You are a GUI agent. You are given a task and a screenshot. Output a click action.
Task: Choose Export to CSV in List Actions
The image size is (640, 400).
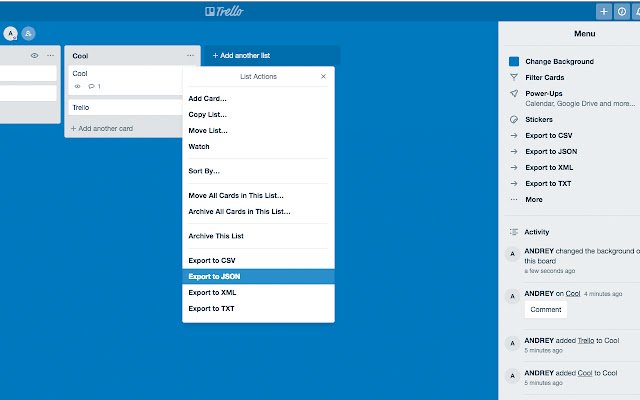[x=258, y=260]
